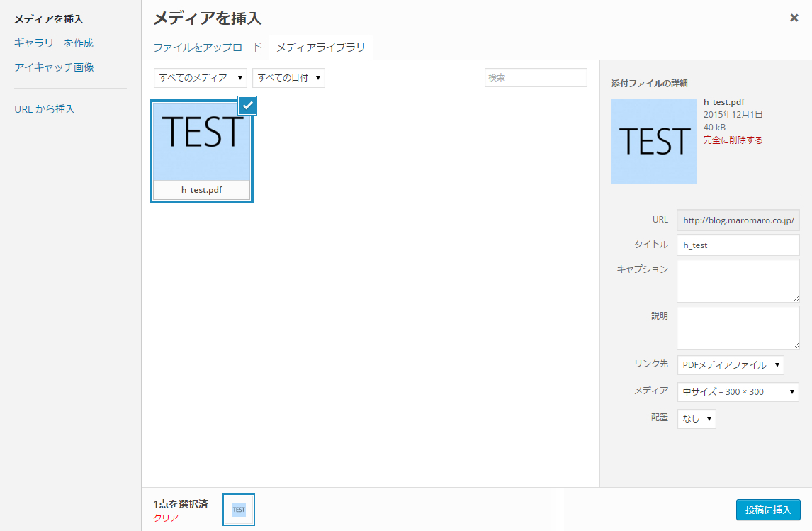This screenshot has height=531, width=812.
Task: Click the 投稿に挿入 button
Action: pyautogui.click(x=768, y=510)
